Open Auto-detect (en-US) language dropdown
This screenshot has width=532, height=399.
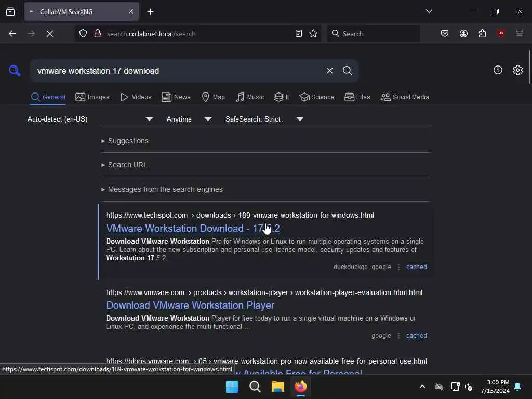coord(90,119)
